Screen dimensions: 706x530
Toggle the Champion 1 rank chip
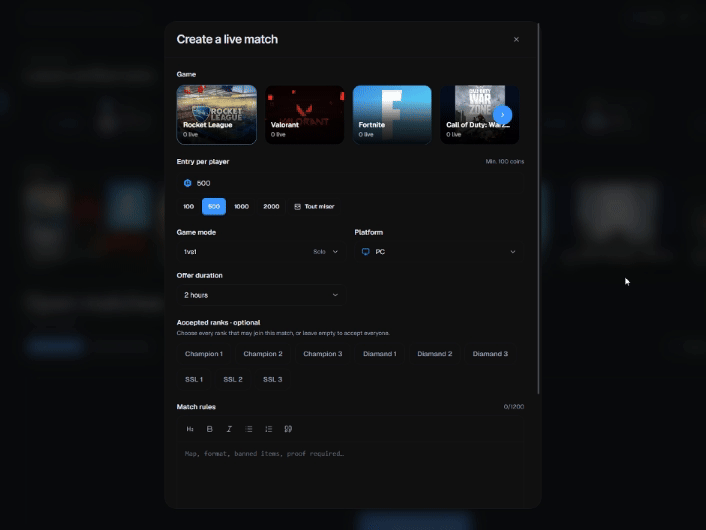204,354
